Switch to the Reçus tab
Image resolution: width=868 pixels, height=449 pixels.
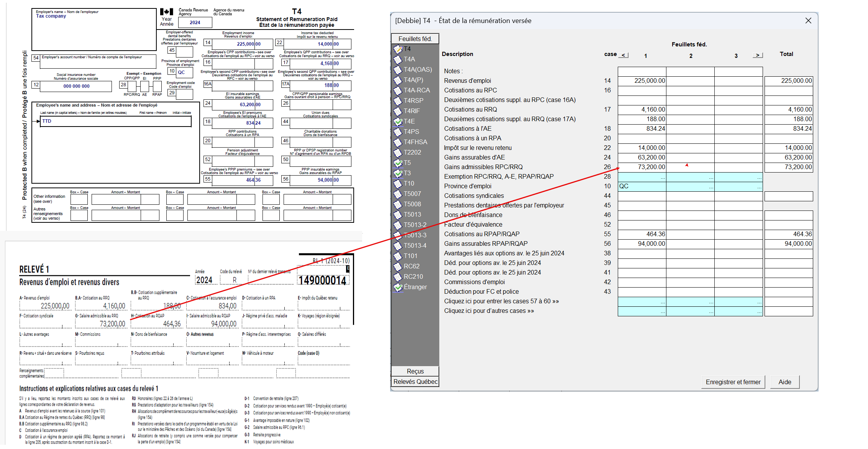[x=415, y=371]
